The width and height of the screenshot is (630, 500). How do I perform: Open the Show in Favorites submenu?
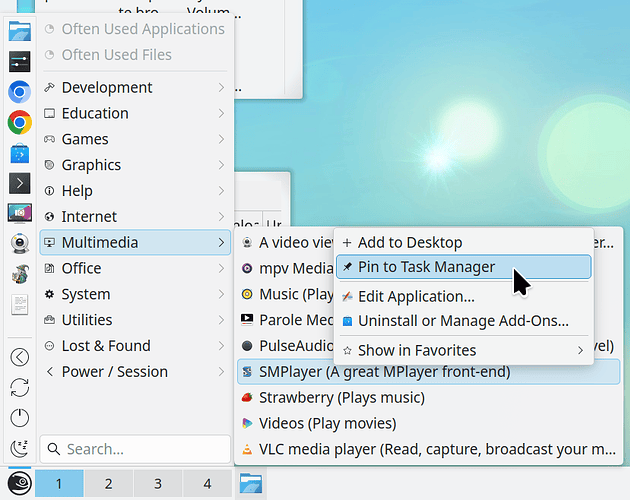pos(464,350)
